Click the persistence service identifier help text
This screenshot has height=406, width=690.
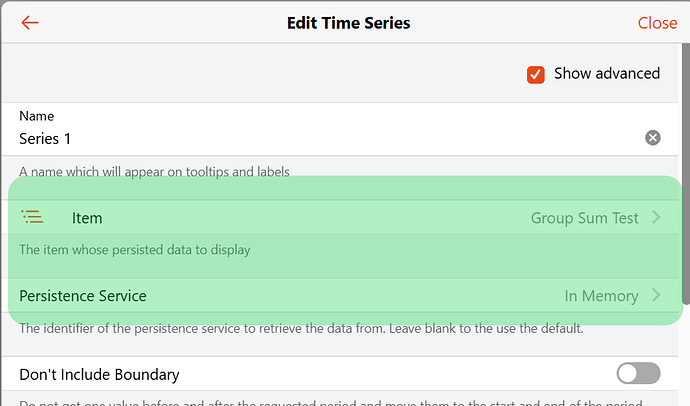[x=300, y=329]
